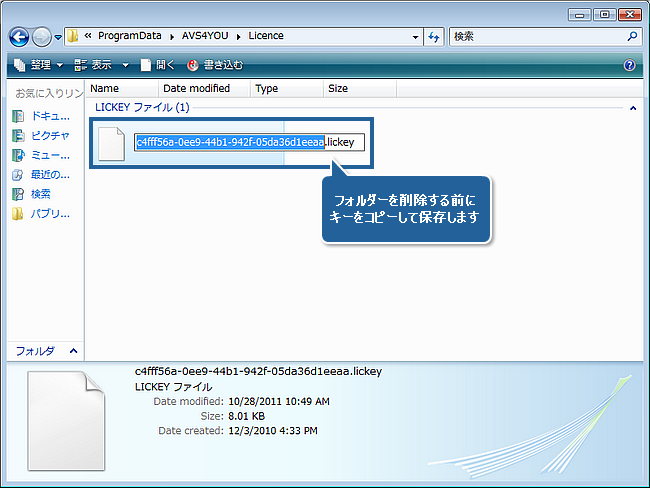Sort by Size column header

[360, 88]
